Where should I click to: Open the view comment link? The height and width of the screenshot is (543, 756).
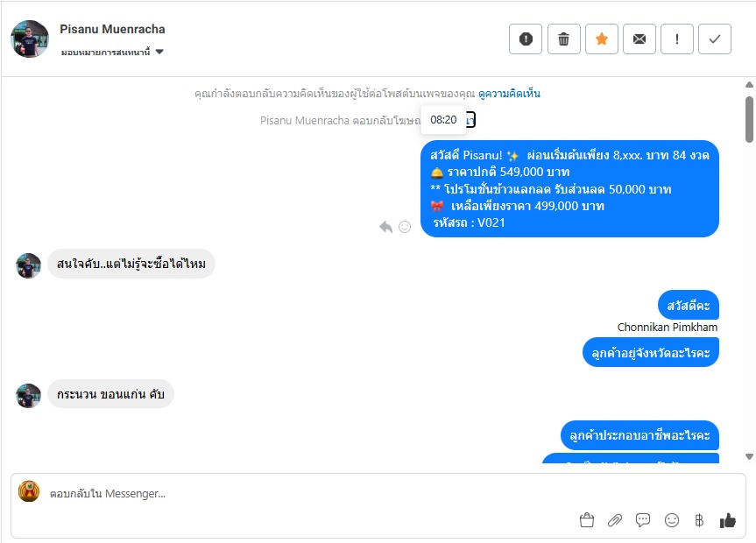pyautogui.click(x=509, y=94)
